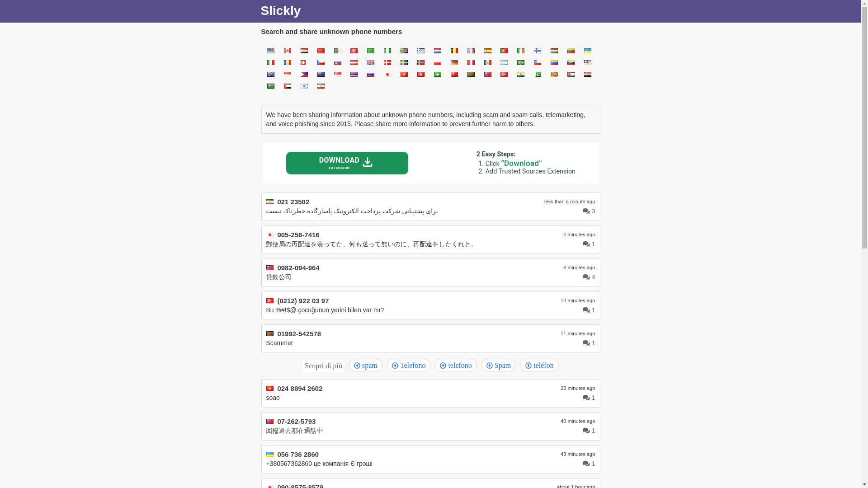Open the South Africa flag link
This screenshot has width=868, height=488.
[404, 51]
